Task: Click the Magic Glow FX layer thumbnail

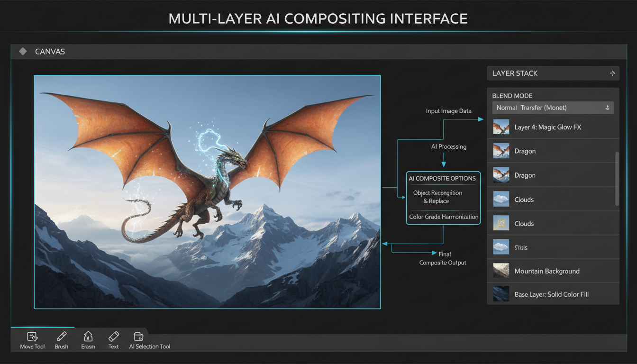Action: point(501,127)
